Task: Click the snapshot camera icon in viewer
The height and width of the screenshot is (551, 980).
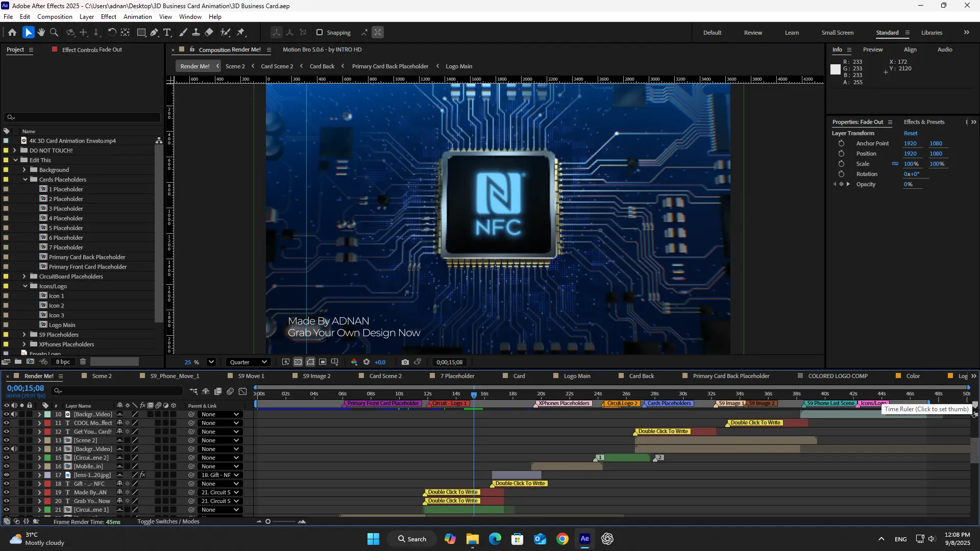Action: (x=405, y=362)
